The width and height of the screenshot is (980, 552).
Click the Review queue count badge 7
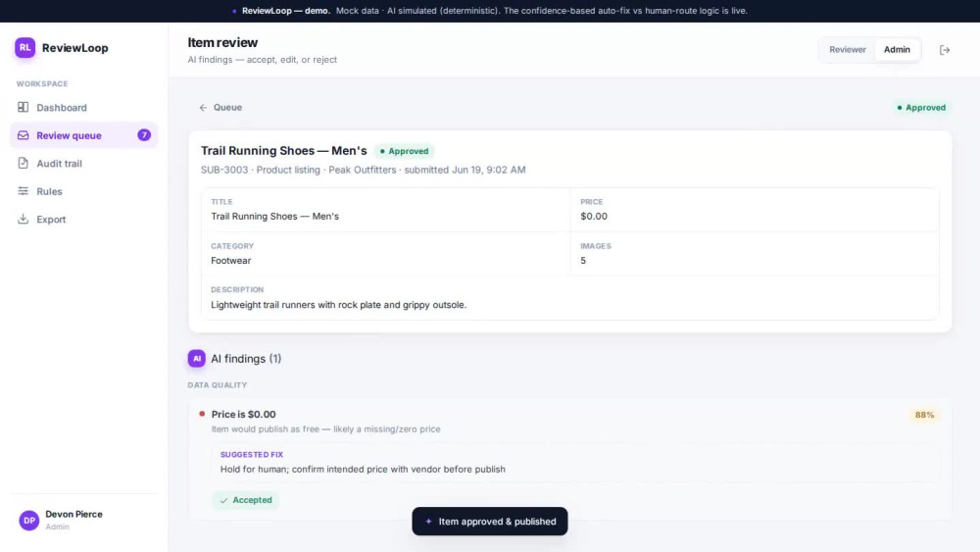[x=144, y=135]
